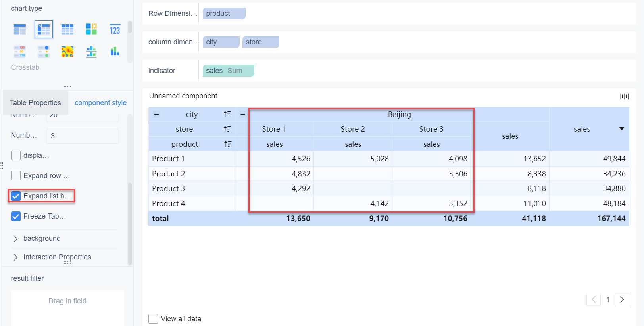Go to the previous page arrow
Screen dimensions: 644x326
(x=594, y=300)
